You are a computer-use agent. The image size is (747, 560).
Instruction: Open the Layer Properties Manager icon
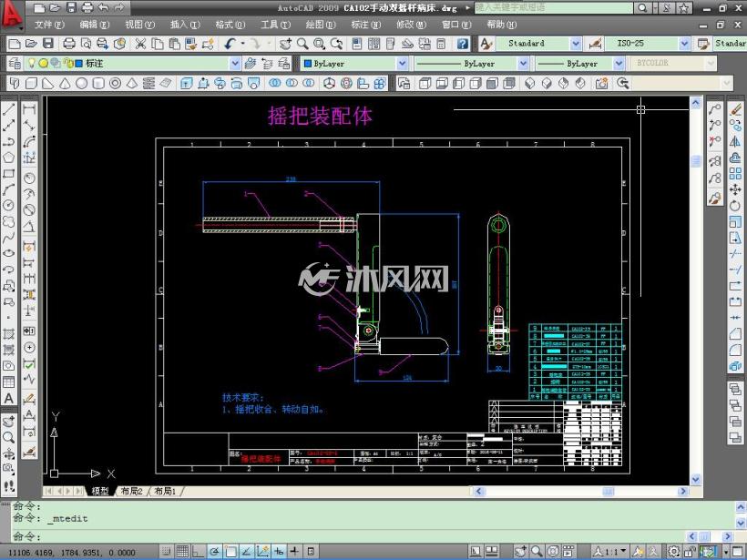(15, 64)
